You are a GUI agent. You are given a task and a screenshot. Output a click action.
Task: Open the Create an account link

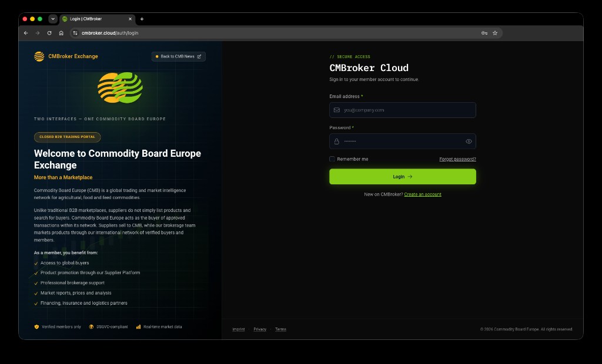[x=423, y=194]
